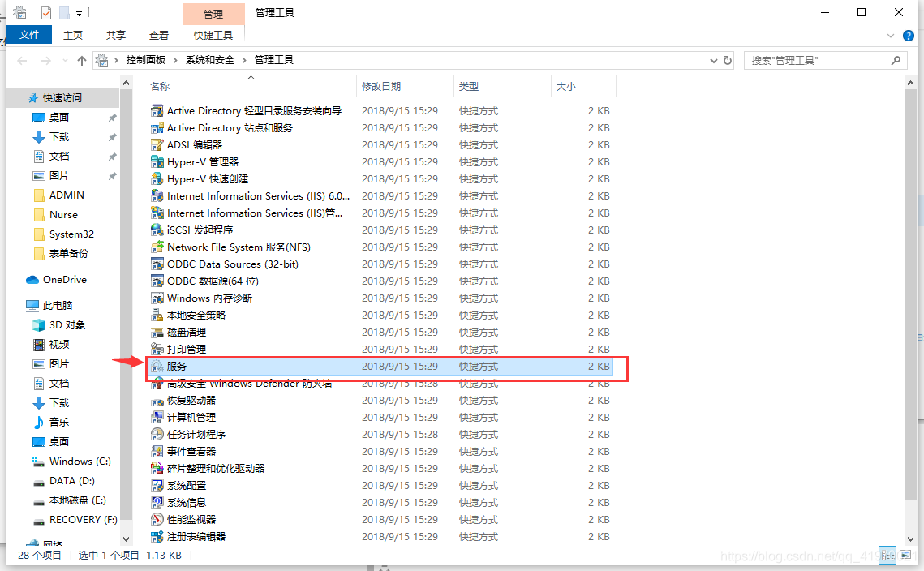Select the 恢复驱动器 icon
Viewport: 924px width, 571px height.
tap(157, 401)
